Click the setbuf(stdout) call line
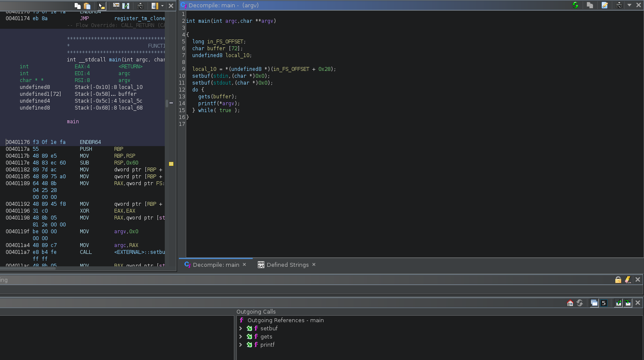This screenshot has width=644, height=360. pos(233,83)
